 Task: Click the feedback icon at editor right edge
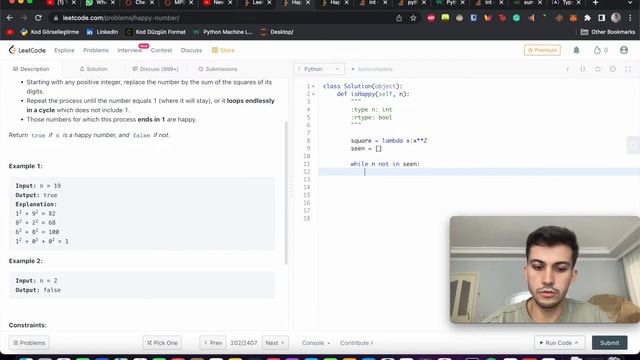pos(633,145)
